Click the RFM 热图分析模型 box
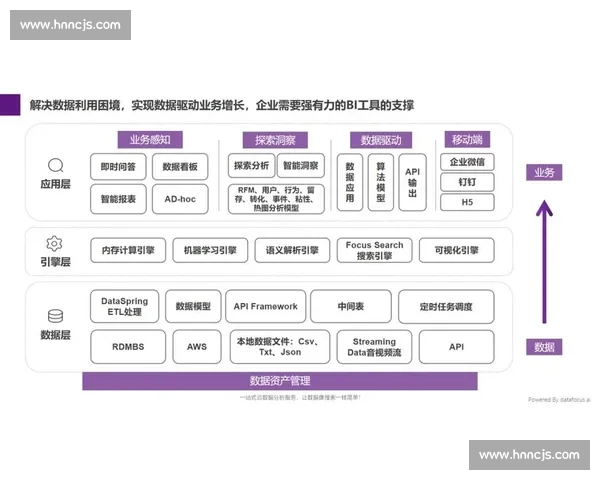Image resolution: width=600 pixels, height=480 pixels. pyautogui.click(x=276, y=199)
